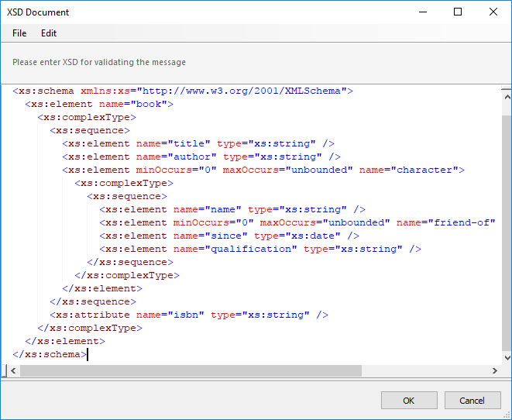Click the name="book" element line

[99, 104]
